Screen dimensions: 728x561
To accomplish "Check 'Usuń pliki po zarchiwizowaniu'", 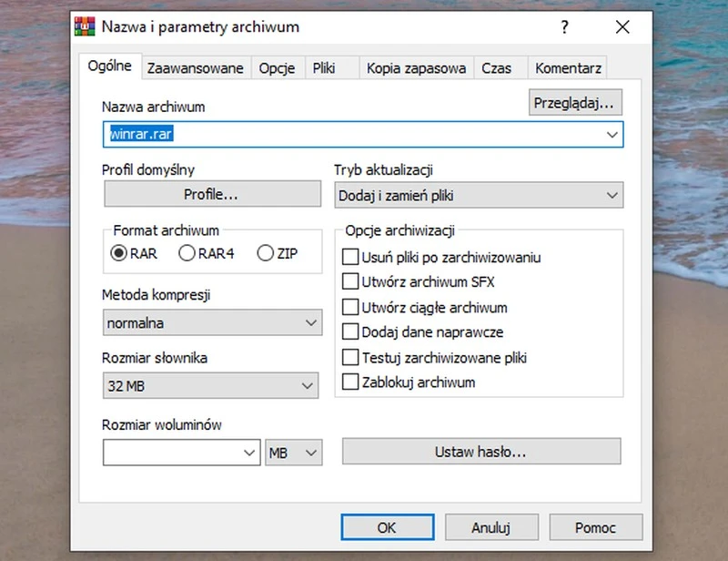I will [349, 258].
